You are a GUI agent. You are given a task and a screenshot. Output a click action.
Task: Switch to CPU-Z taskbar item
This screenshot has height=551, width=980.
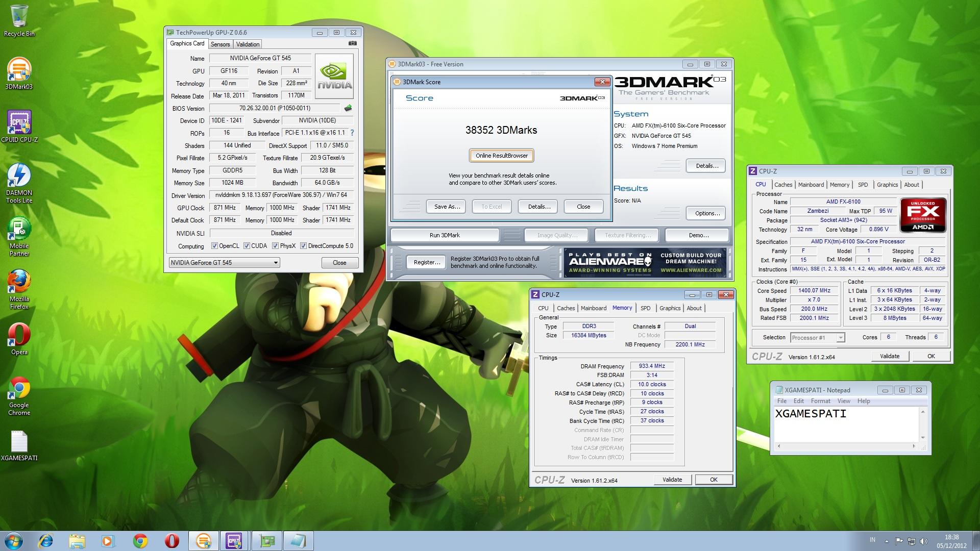coord(234,541)
